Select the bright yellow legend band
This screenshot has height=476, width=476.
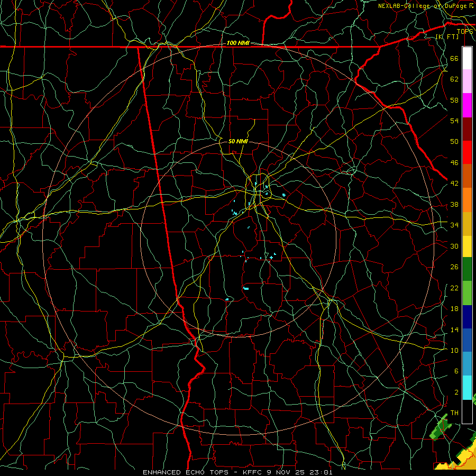coord(467,246)
